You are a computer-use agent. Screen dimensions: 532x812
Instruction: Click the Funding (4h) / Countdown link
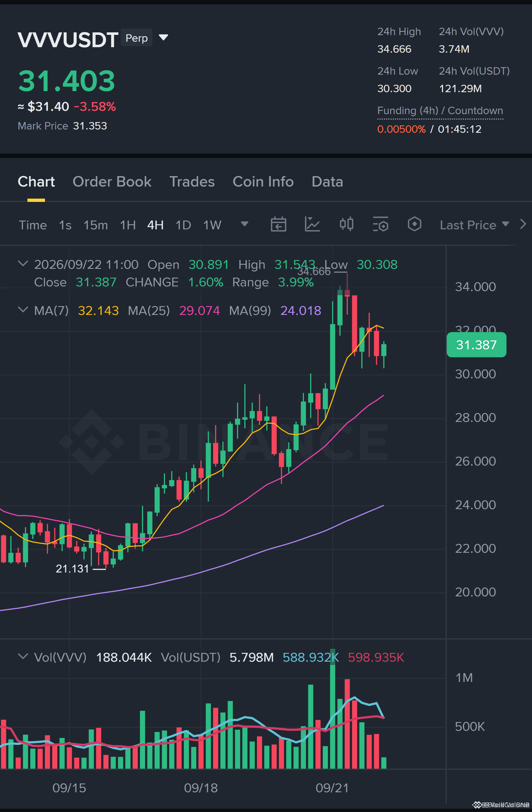pyautogui.click(x=440, y=111)
